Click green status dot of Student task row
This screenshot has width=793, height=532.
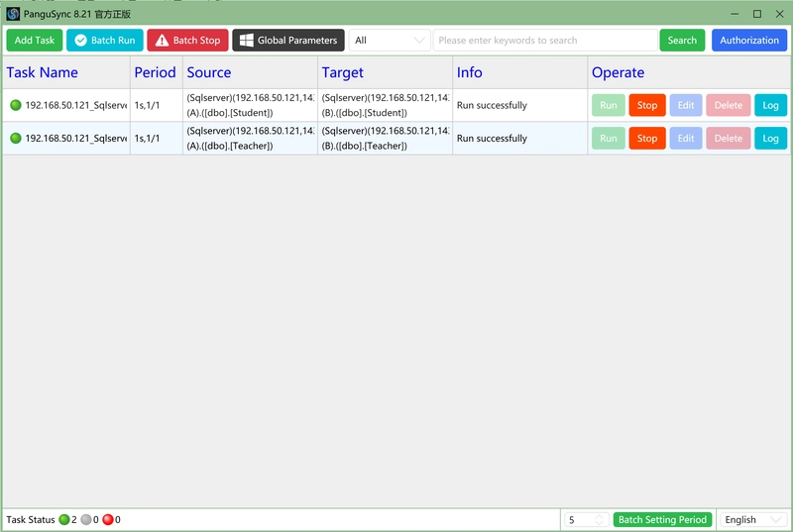pyautogui.click(x=16, y=105)
